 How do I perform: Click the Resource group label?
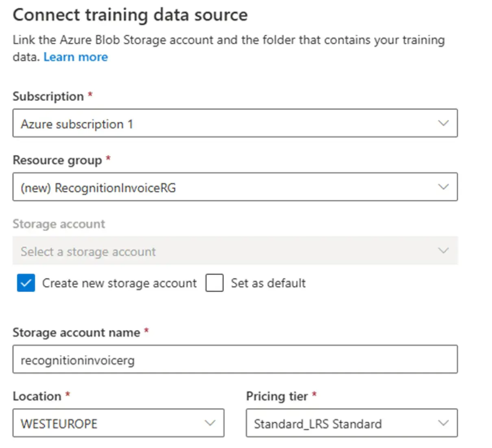[57, 160]
